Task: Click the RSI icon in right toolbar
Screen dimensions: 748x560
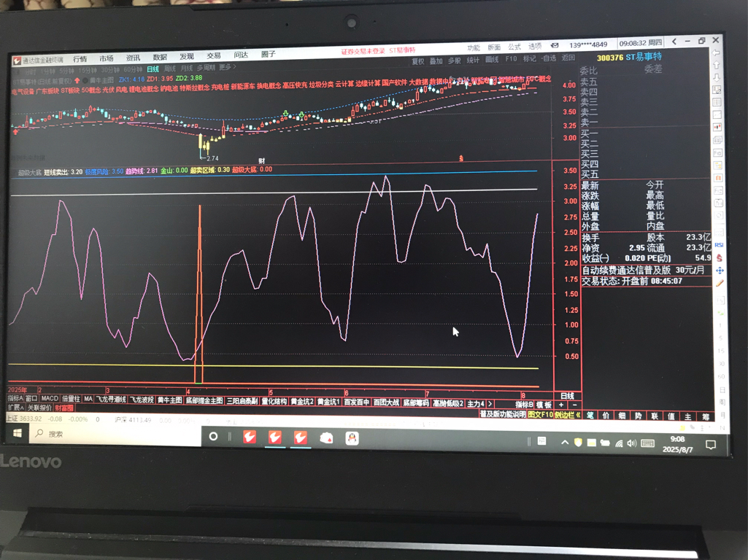Action: tap(719, 245)
